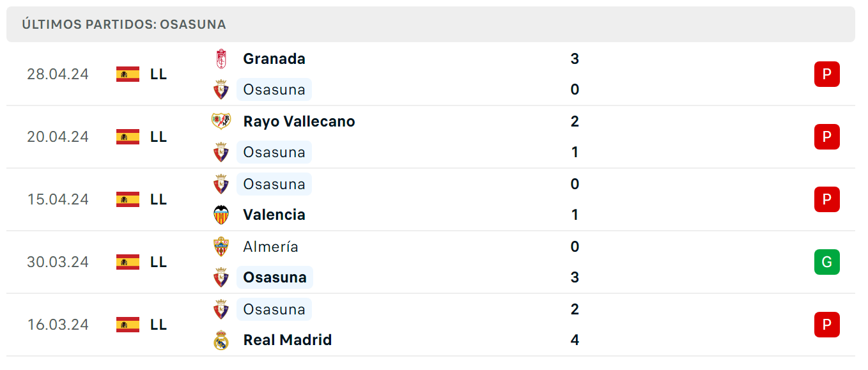Image resolution: width=868 pixels, height=370 pixels.
Task: Click red P badge for Real Madrid match
Action: coord(826,325)
